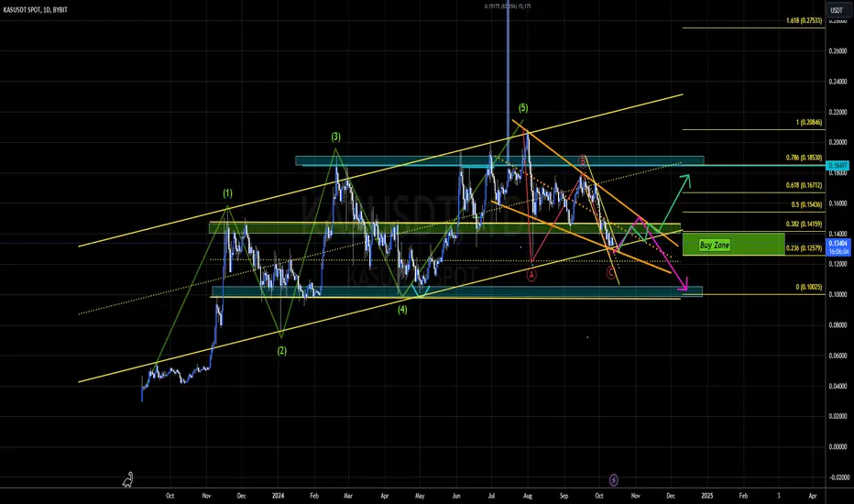Viewport: 854px width, 504px height.
Task: Click the lightning event icon on time axis
Action: click(613, 480)
